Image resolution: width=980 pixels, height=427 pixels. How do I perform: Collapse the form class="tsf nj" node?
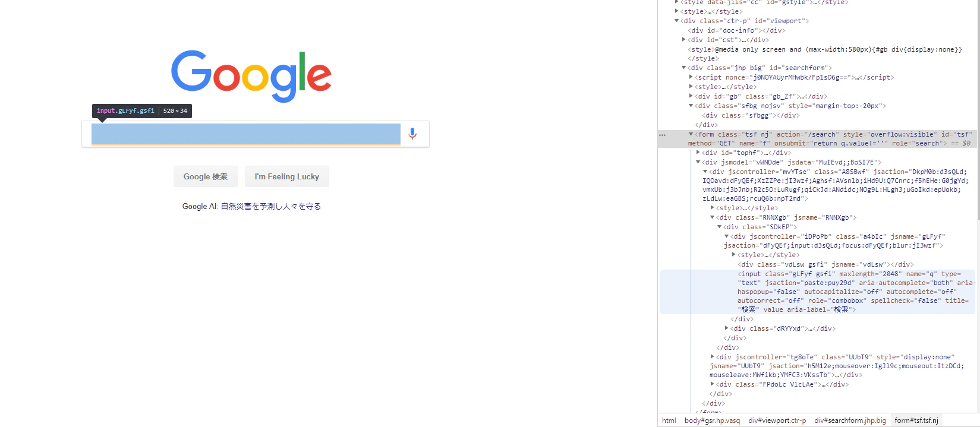tap(691, 134)
